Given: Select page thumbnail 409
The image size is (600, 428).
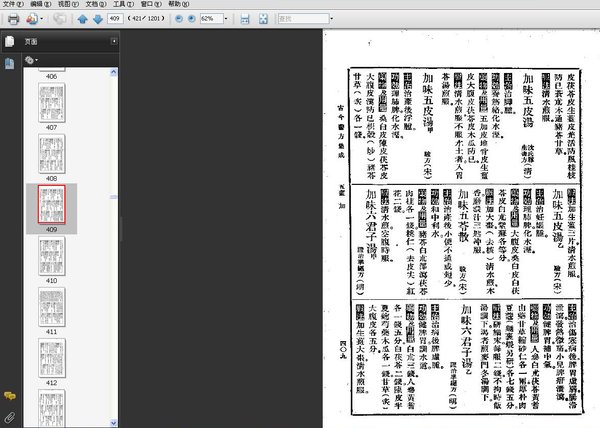Looking at the screenshot, I should pos(52,205).
